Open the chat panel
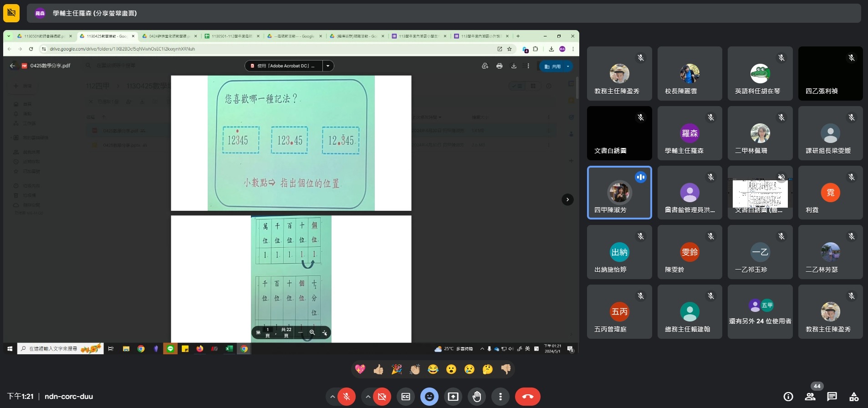The width and height of the screenshot is (868, 408). pyautogui.click(x=832, y=397)
